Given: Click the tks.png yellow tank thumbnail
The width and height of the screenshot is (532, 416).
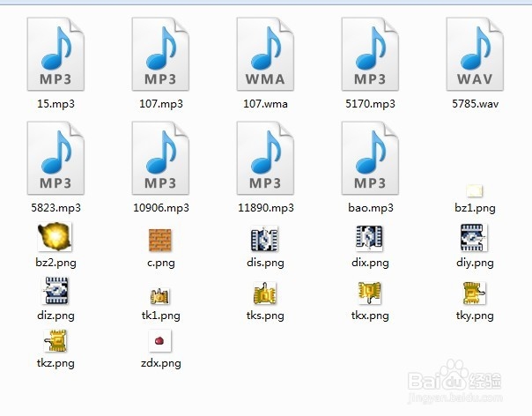Looking at the screenshot, I should 265,293.
